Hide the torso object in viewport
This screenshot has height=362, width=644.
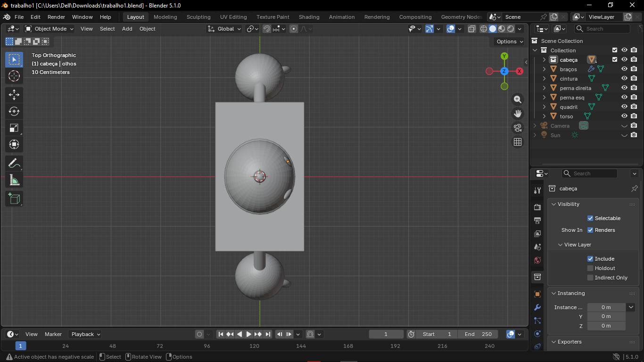coord(624,116)
